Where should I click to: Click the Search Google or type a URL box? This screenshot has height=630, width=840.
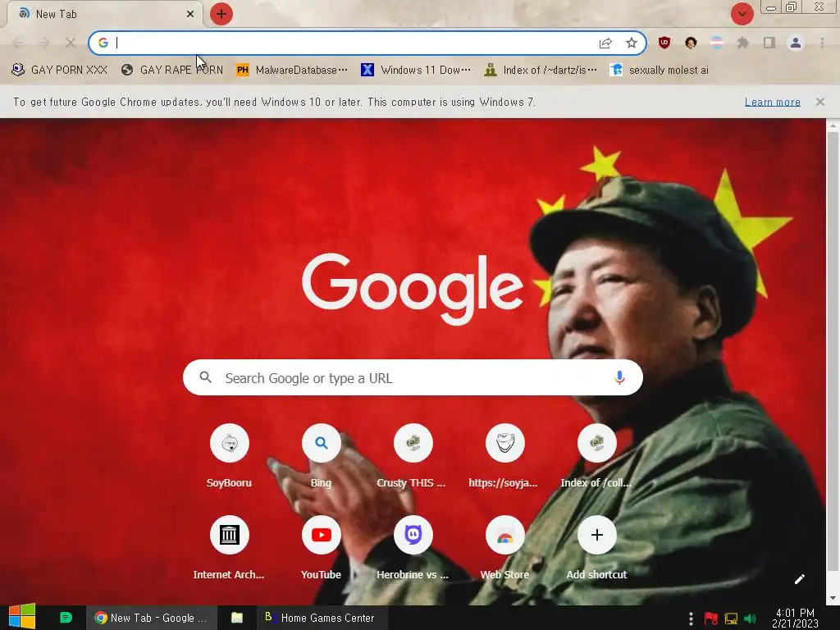(413, 377)
